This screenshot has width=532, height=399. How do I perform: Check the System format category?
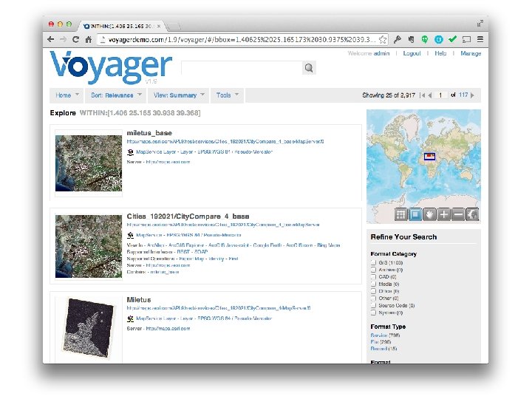pos(374,313)
